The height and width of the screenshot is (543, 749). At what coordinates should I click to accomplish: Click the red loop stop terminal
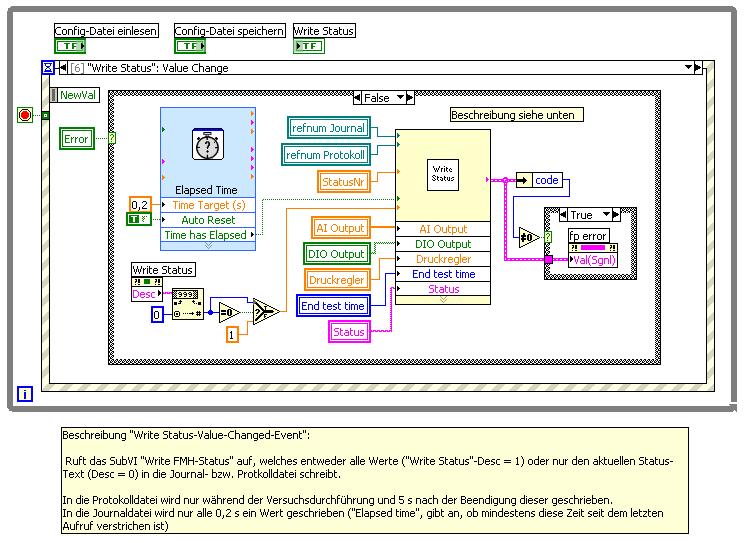click(25, 115)
